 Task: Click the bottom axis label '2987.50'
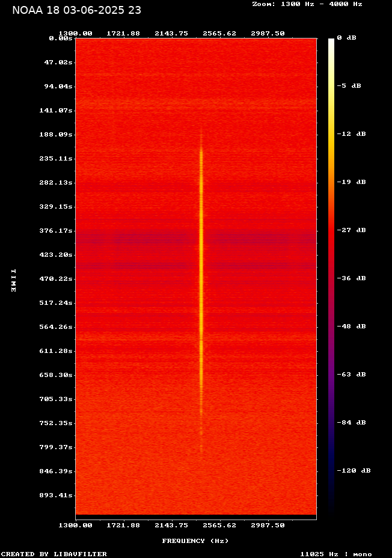[x=268, y=526]
